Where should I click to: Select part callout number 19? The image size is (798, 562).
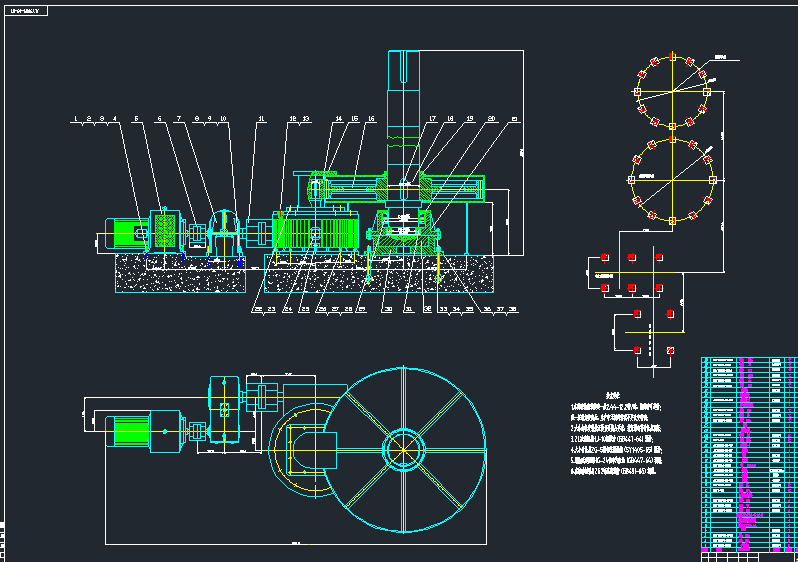pyautogui.click(x=470, y=119)
